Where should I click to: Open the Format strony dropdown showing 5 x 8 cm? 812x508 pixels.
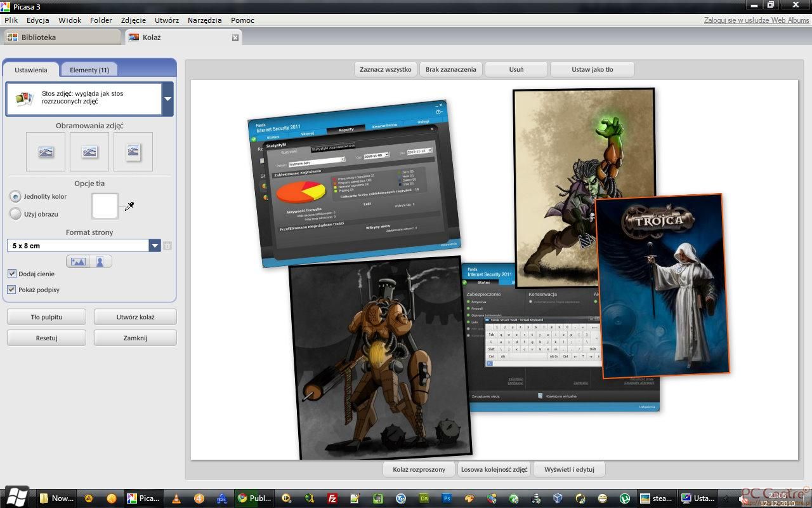(155, 246)
